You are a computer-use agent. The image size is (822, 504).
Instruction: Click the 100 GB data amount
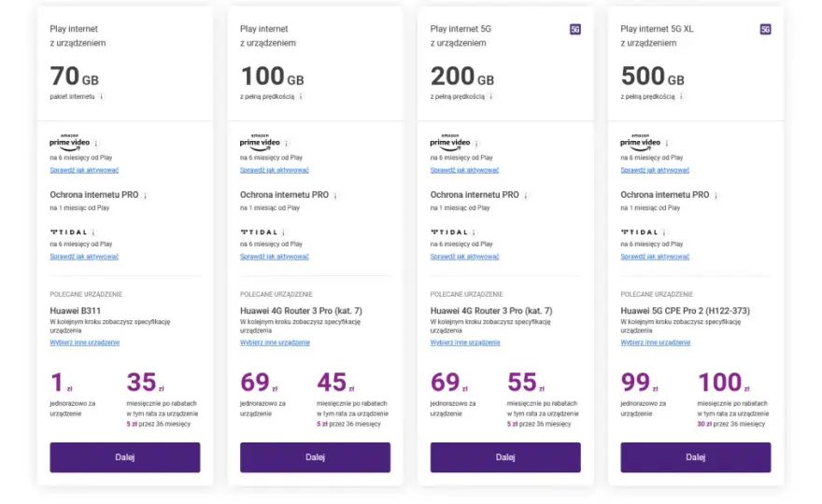pyautogui.click(x=272, y=77)
